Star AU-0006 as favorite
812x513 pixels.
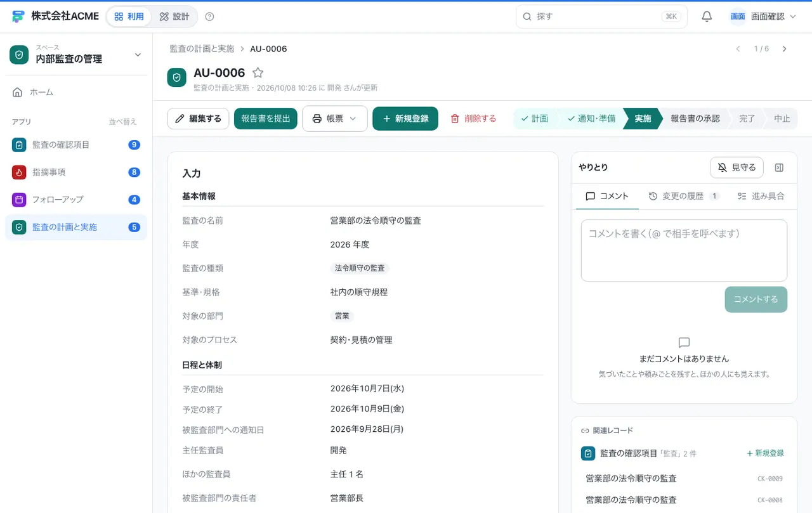pos(258,73)
